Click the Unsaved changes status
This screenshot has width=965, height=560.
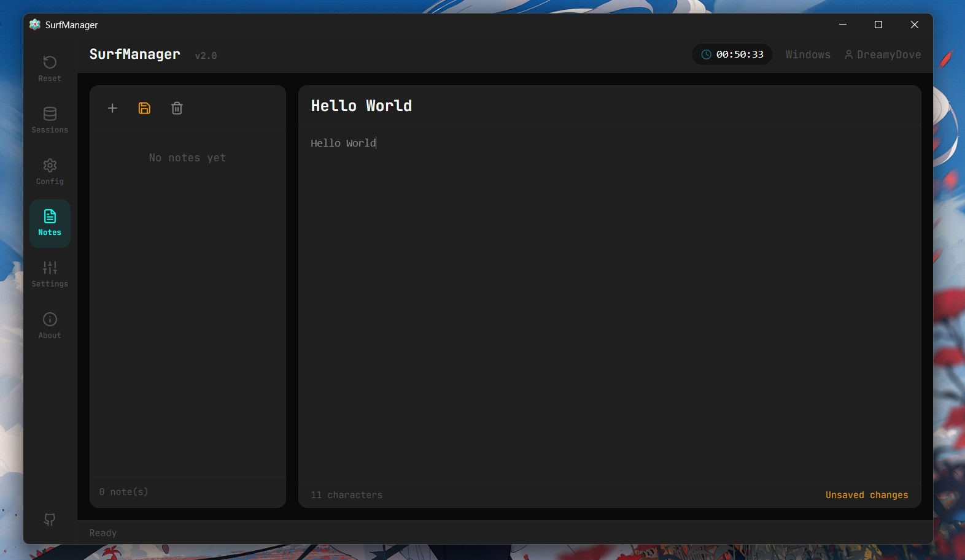tap(867, 495)
